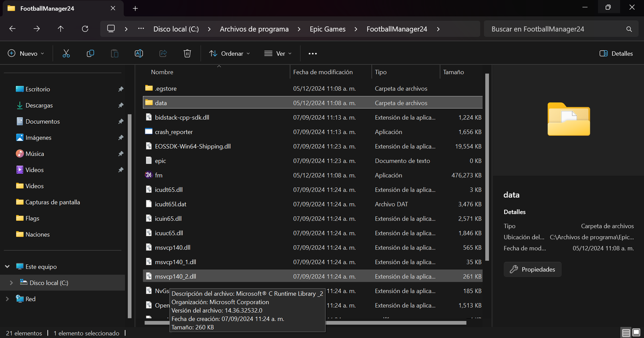Screen dimensions: 644x338
Task: Expand chevron after Epic Games breadcrumb
Action: (x=356, y=29)
